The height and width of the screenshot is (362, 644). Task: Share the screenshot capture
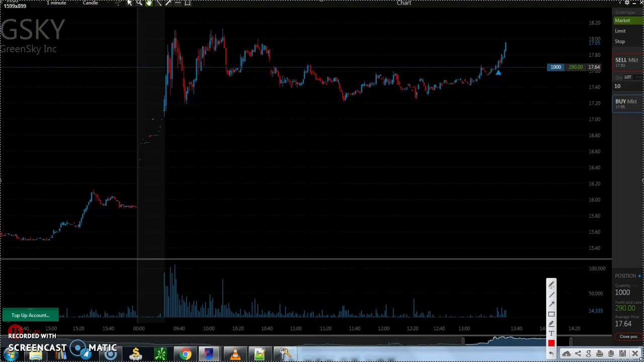tap(578, 354)
